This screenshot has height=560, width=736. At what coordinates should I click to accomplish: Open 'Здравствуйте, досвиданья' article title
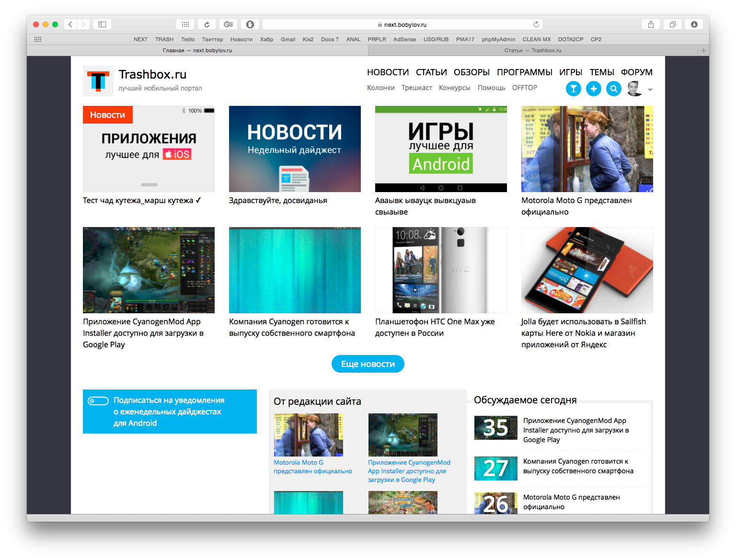point(278,201)
